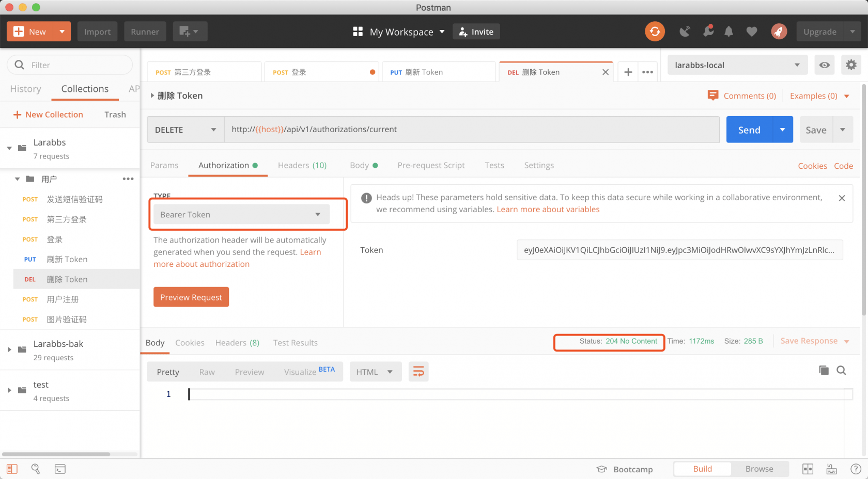Click the Filter search field
The height and width of the screenshot is (479, 868).
[70, 65]
